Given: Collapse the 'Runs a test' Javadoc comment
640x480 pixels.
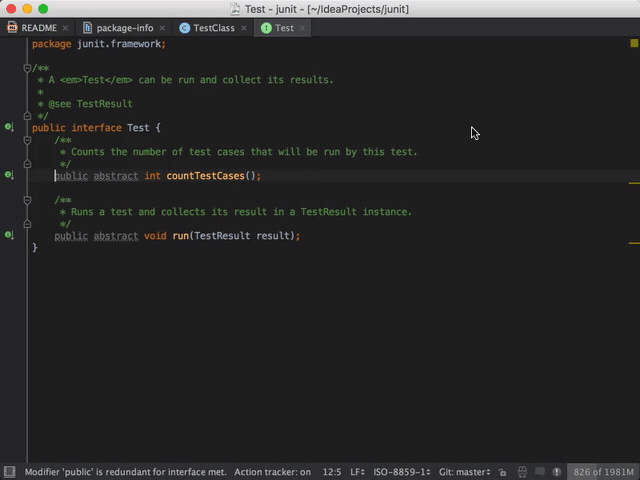Looking at the screenshot, I should (x=27, y=200).
